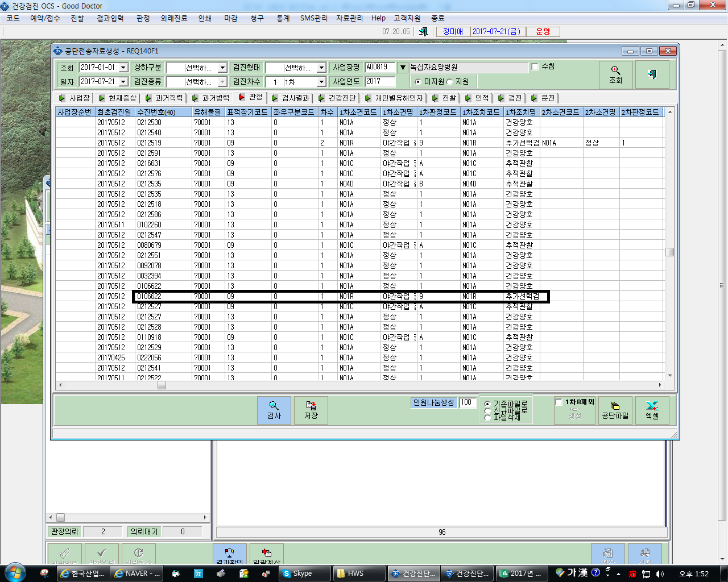728x582 pixels.
Task: Click the horizontal scrollbar thumb in the grid
Action: click(x=162, y=385)
